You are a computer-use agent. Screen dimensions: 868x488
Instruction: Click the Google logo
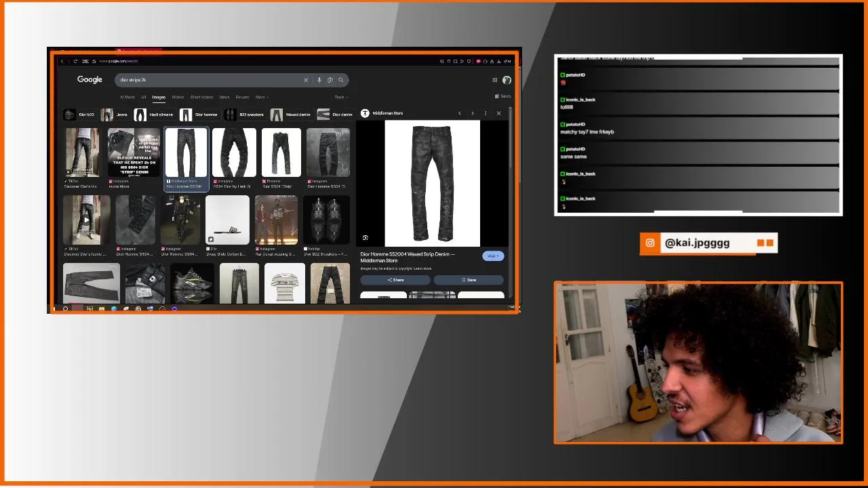[x=90, y=79]
